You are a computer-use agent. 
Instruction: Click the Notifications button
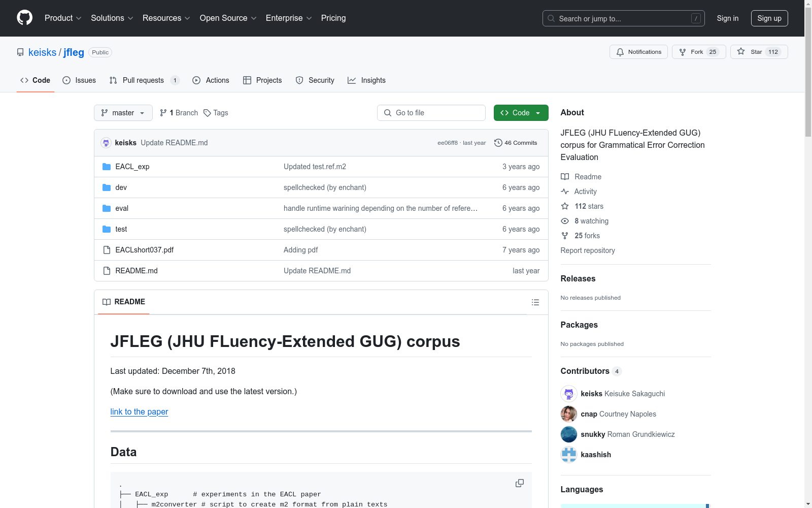[638, 52]
